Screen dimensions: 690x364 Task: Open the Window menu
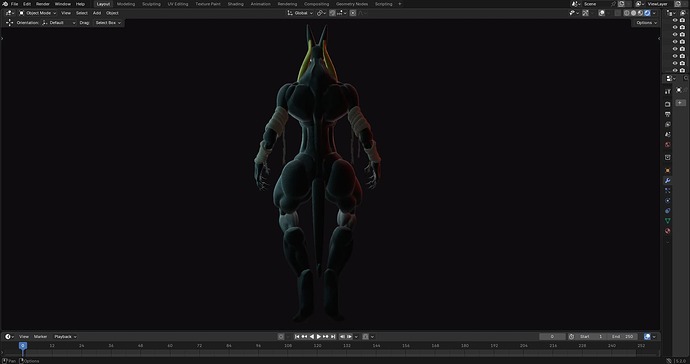(x=62, y=4)
